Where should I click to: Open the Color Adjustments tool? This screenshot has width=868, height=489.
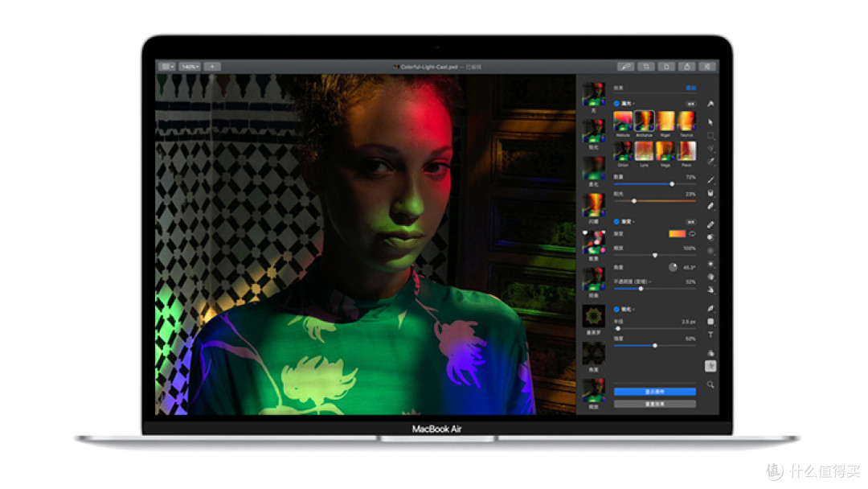click(710, 353)
